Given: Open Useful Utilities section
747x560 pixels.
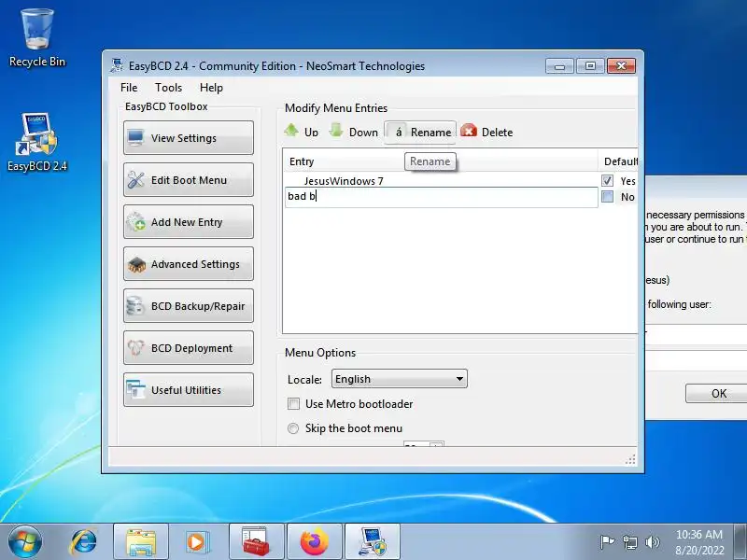Looking at the screenshot, I should coord(189,389).
